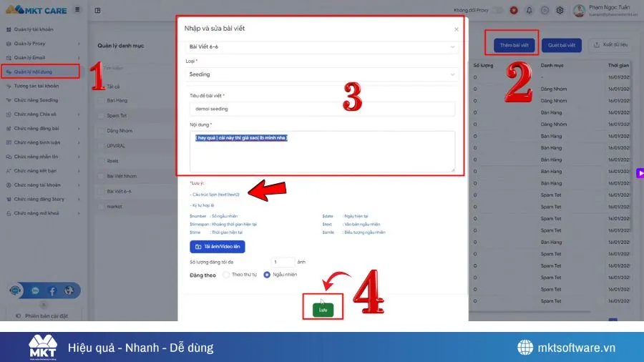
Task: Click the Zalo chat icon in sidebar footer
Action: point(35,291)
